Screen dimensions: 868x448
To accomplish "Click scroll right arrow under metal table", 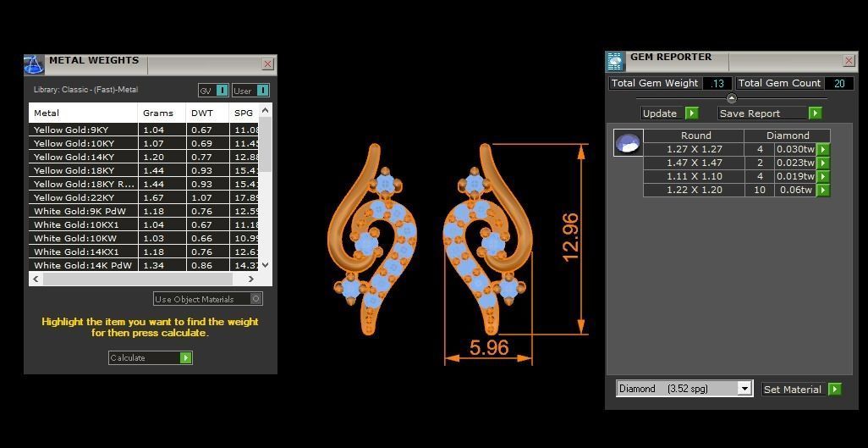I will [x=251, y=279].
